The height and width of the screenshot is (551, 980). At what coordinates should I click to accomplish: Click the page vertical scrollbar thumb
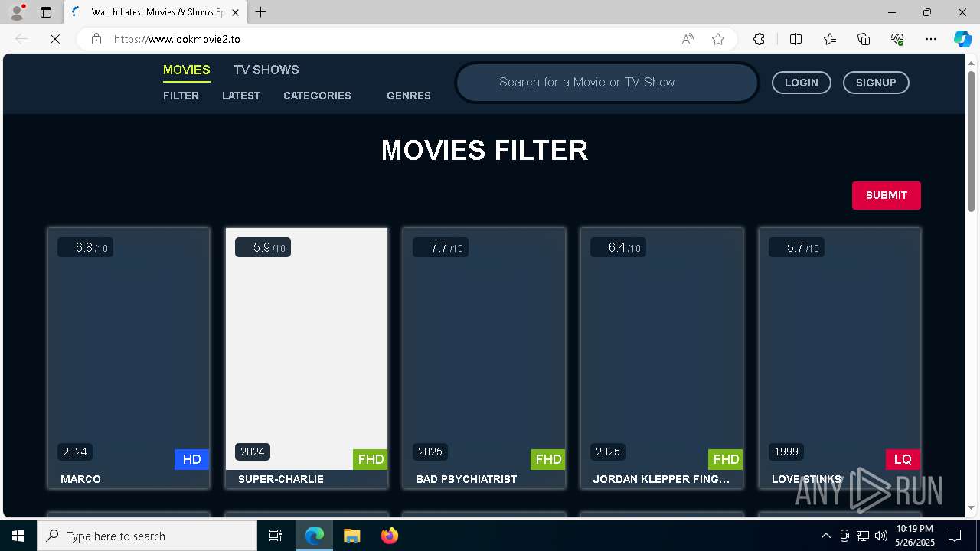(972, 142)
